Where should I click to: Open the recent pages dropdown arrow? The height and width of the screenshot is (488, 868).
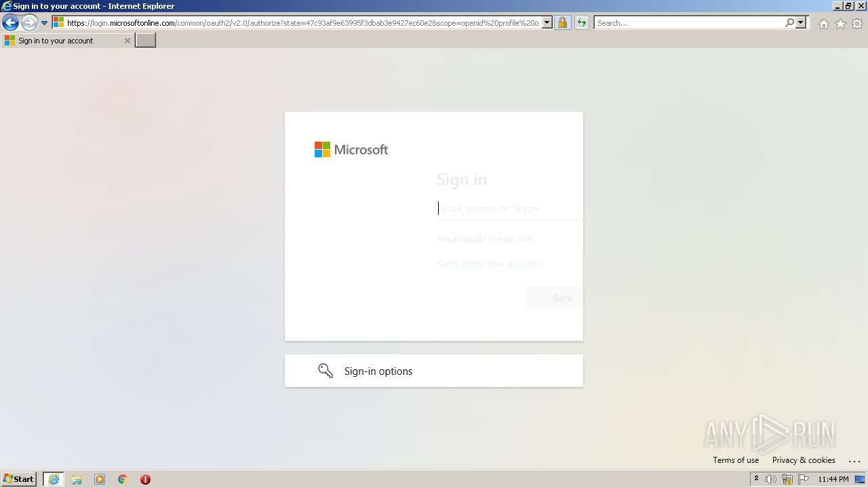44,23
